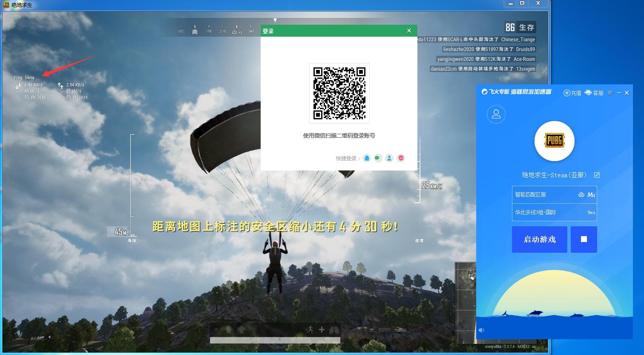Click the 使用微信扫描二维码登录账号 instruction text
This screenshot has width=644, height=355.
click(x=339, y=136)
